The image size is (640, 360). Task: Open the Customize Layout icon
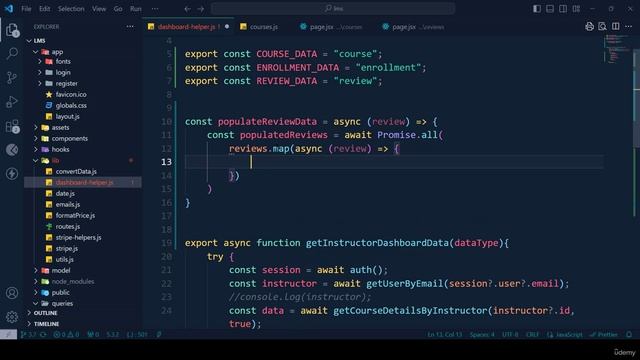[576, 9]
